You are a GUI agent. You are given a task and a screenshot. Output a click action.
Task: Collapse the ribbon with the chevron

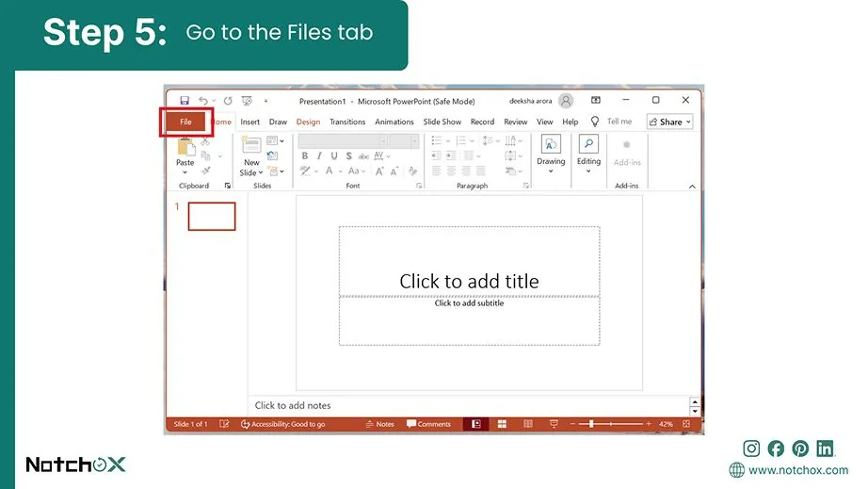click(x=692, y=187)
